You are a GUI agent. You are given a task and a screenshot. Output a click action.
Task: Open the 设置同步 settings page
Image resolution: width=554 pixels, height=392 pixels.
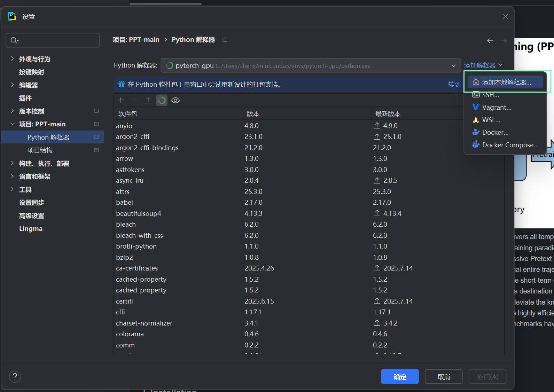(32, 202)
